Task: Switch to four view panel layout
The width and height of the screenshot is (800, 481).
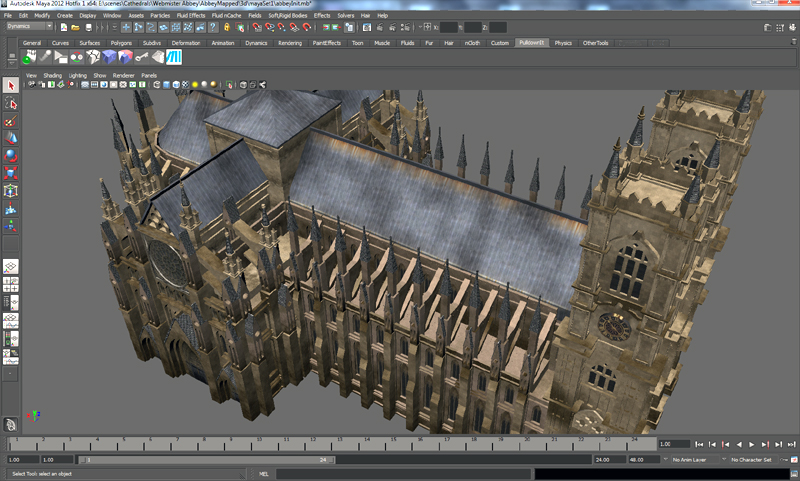Action: 11,285
